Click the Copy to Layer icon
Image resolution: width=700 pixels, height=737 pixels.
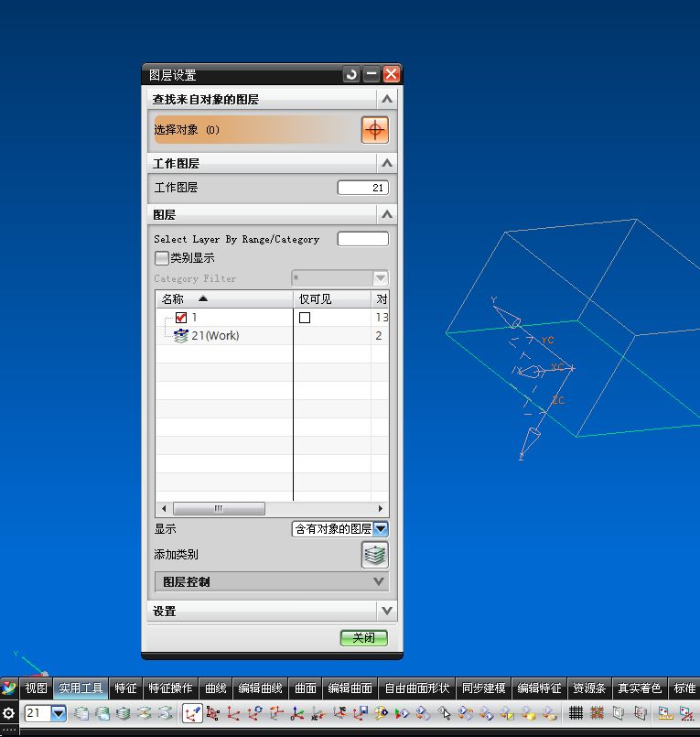point(165,713)
